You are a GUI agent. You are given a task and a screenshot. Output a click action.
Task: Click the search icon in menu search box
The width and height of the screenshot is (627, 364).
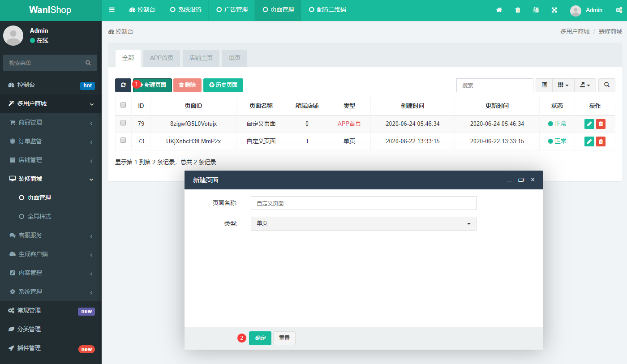click(88, 63)
